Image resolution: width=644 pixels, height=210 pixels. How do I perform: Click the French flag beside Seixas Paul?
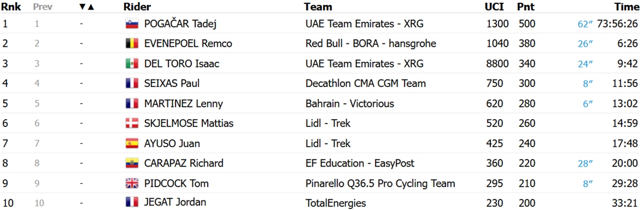pos(131,84)
